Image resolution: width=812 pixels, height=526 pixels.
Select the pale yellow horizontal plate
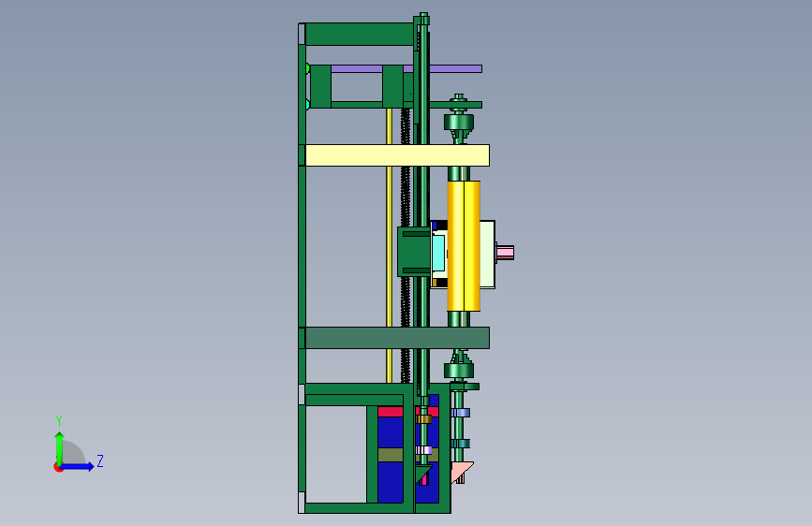point(397,155)
